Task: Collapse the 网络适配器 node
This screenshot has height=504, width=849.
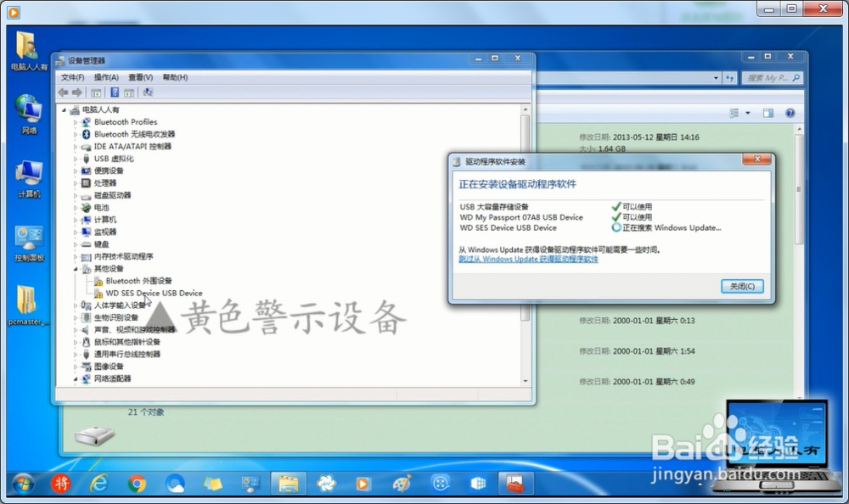Action: point(76,379)
